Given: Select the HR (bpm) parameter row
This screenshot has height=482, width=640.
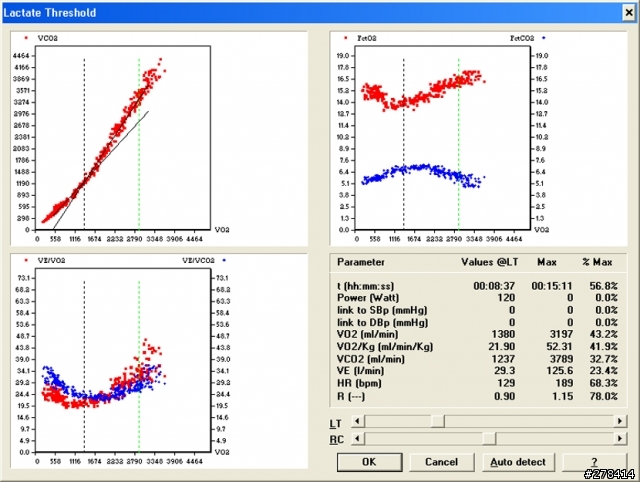Looking at the screenshot, I should (478, 383).
